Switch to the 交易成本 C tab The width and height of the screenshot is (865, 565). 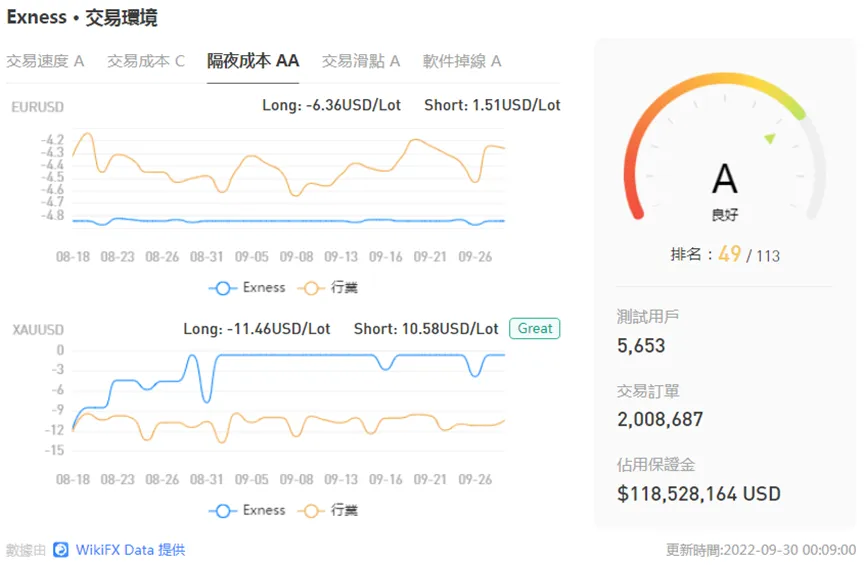pos(146,61)
